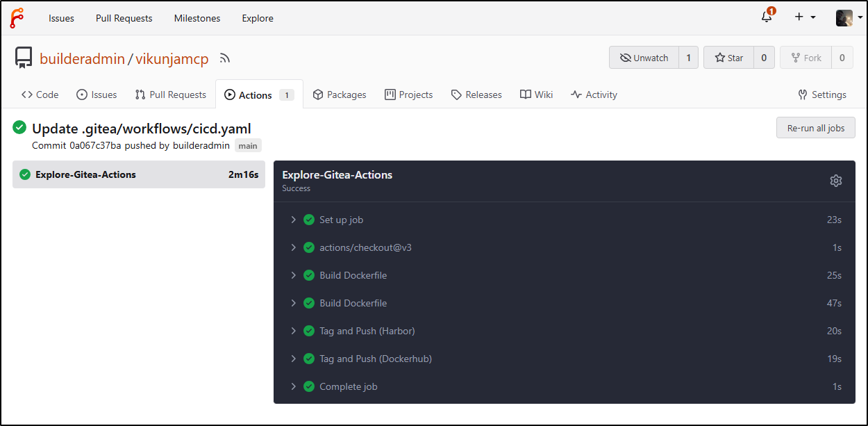This screenshot has width=868, height=426.
Task: Open Explore in the top navigation
Action: [258, 18]
